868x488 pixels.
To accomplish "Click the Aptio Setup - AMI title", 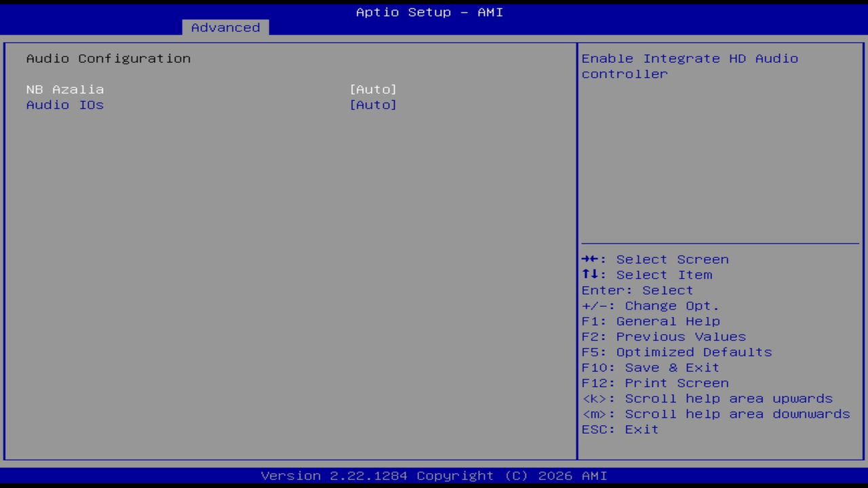I will [x=430, y=12].
